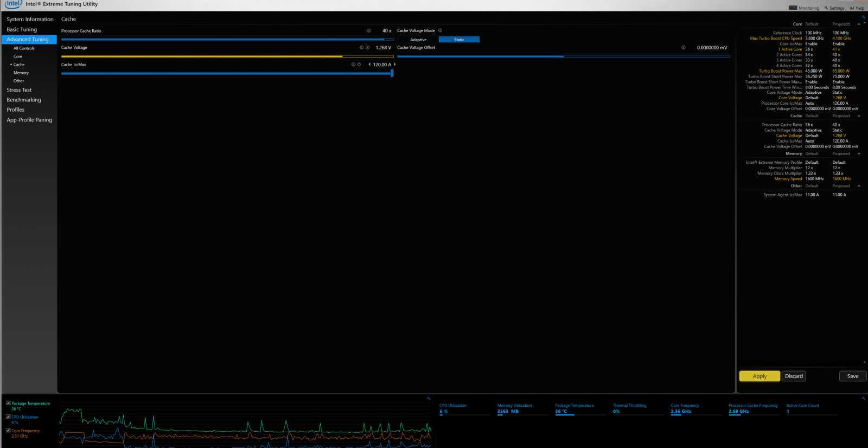Open Basic Tuning section
The height and width of the screenshot is (448, 868).
22,30
